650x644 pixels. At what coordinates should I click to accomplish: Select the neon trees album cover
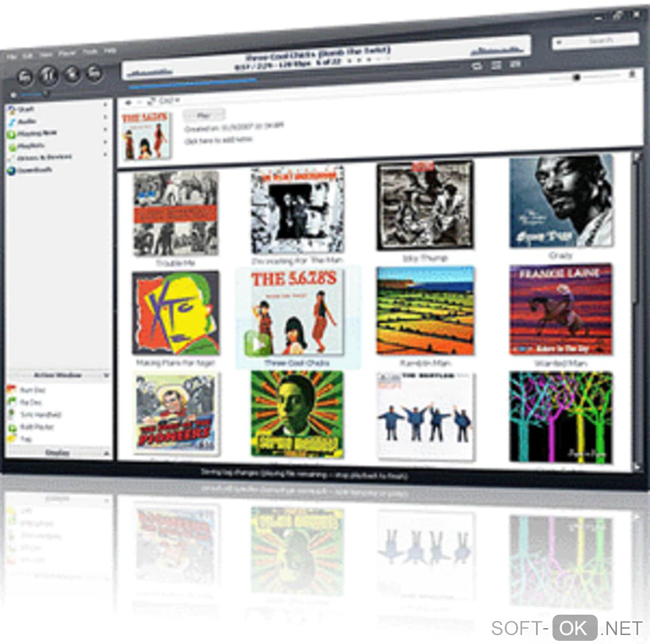[561, 418]
